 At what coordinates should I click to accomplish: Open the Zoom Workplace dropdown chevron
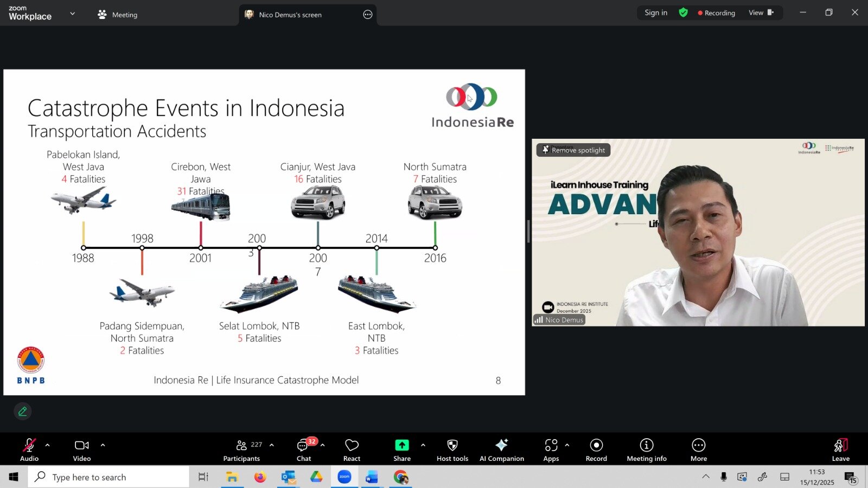click(73, 14)
